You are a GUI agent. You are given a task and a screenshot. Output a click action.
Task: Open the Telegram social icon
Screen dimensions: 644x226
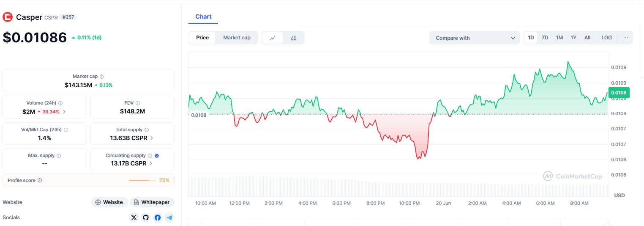169,218
